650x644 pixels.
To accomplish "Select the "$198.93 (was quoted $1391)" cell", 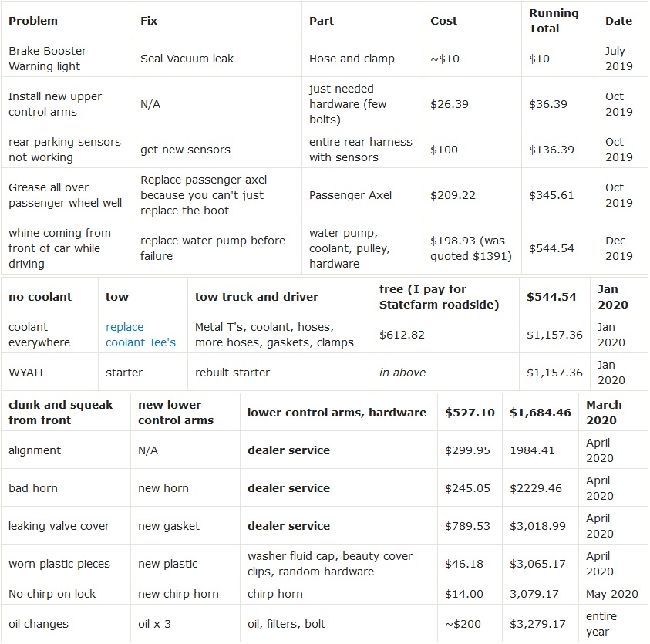I will click(471, 248).
